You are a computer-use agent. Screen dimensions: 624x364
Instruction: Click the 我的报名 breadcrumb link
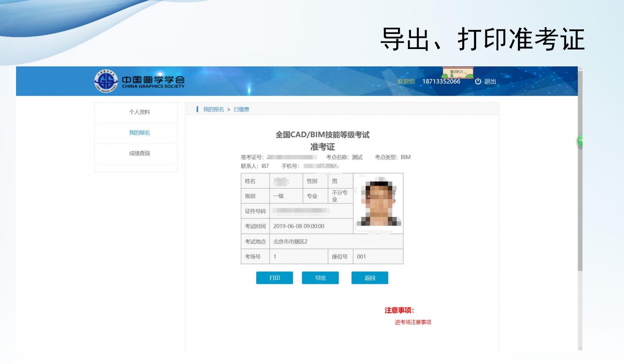213,110
